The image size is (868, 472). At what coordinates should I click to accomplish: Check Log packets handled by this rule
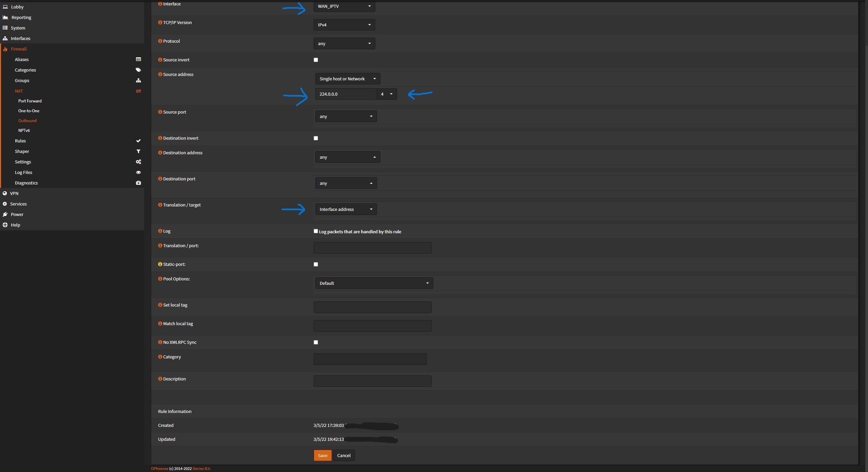tap(316, 231)
